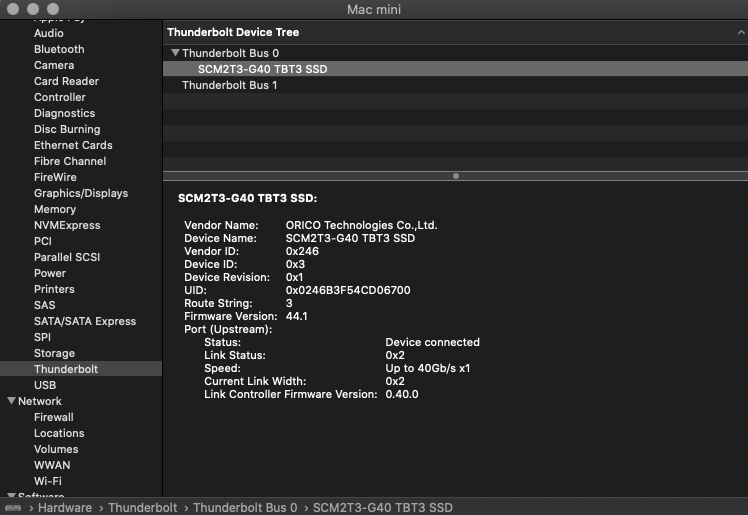The height and width of the screenshot is (515, 748).
Task: Open the NVMExpress section
Action: [x=67, y=225]
